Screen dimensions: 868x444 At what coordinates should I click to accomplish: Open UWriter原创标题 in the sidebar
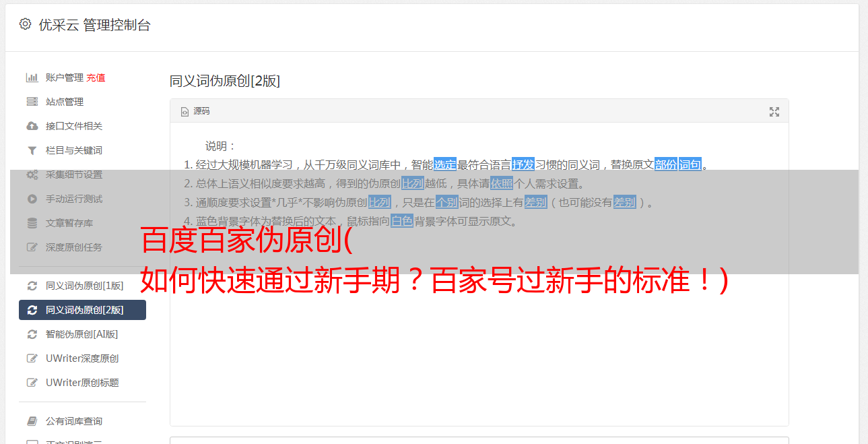[x=82, y=383]
